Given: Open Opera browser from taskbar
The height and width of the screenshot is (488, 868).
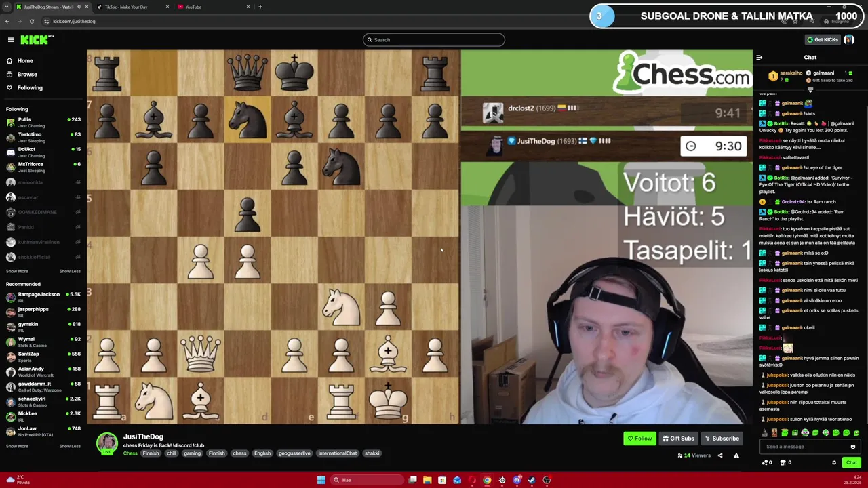Looking at the screenshot, I should pyautogui.click(x=472, y=480).
